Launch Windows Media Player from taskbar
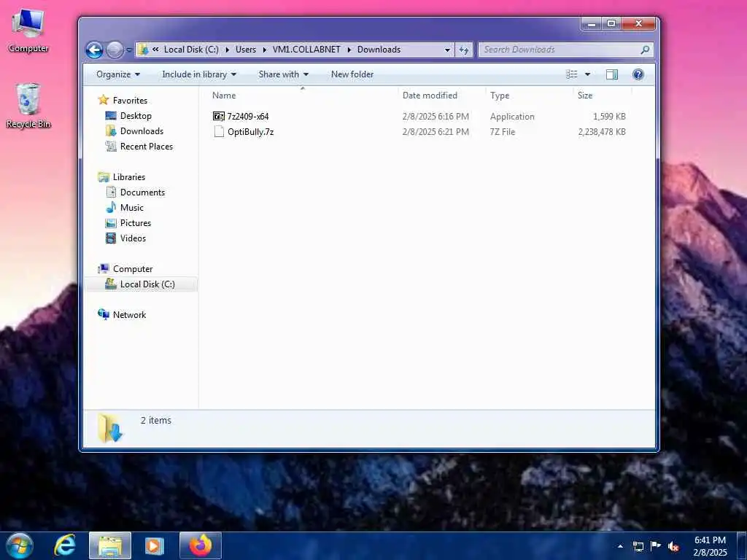 154,545
